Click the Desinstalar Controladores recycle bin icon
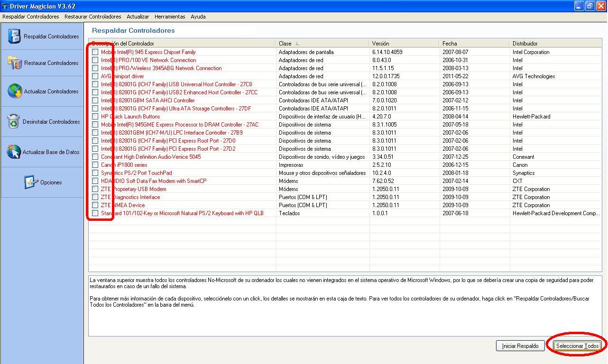608x364 pixels. (x=14, y=121)
